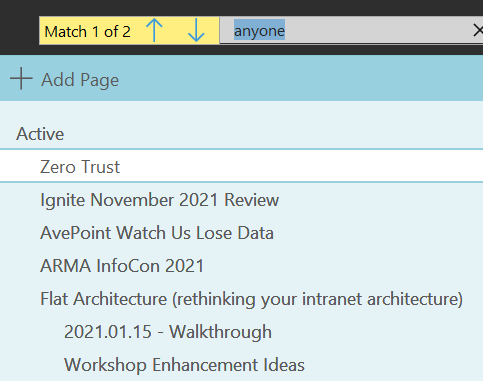Go to previous match with up arrow
The image size is (483, 381).
[x=154, y=30]
